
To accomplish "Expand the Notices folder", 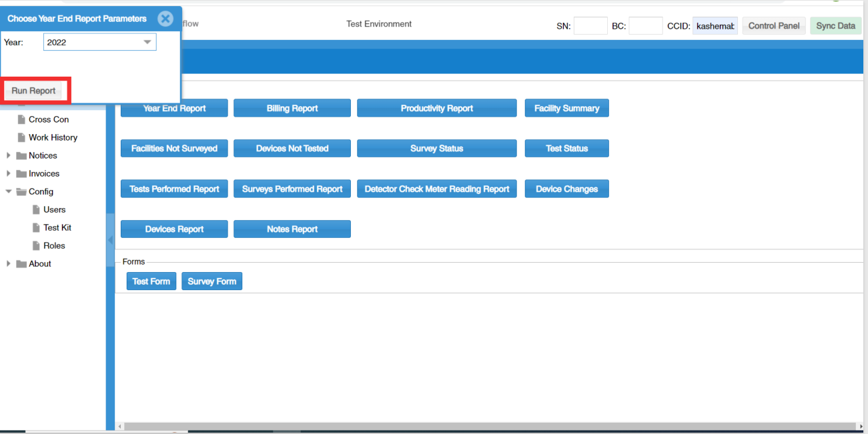I will click(9, 155).
